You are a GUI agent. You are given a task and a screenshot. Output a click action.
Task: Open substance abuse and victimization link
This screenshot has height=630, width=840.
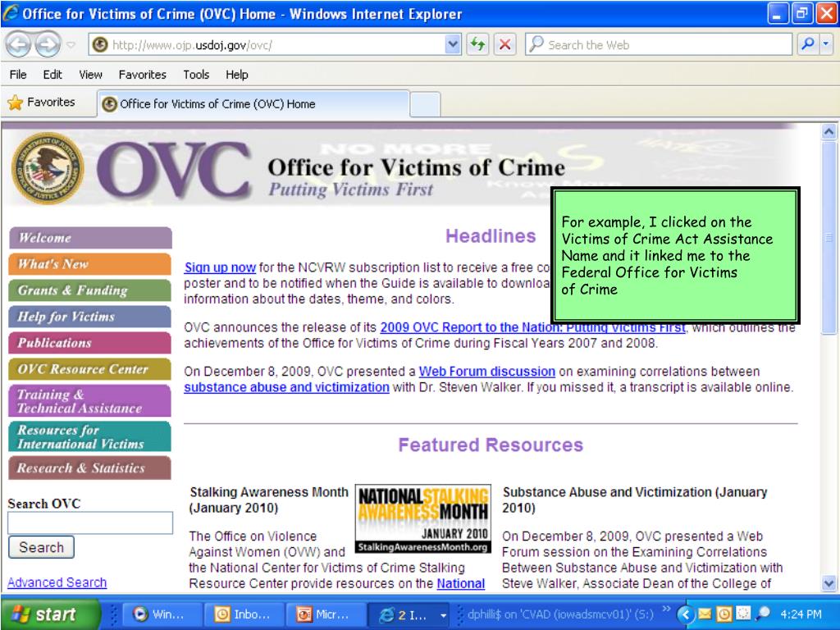click(286, 387)
